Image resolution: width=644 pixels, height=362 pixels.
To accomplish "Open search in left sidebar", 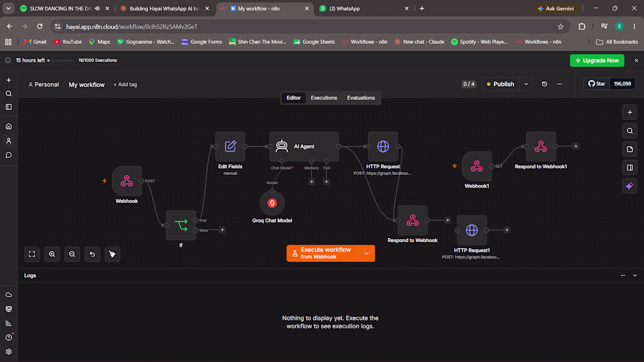I will (9, 94).
